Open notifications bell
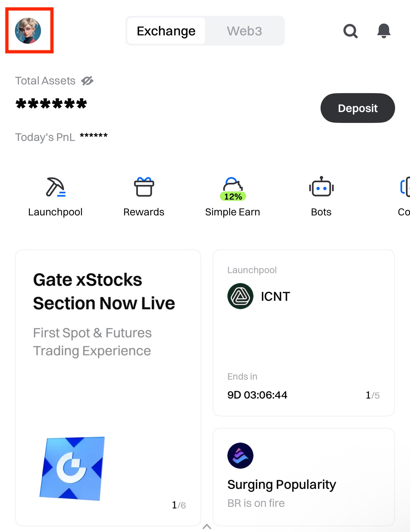 coord(384,31)
